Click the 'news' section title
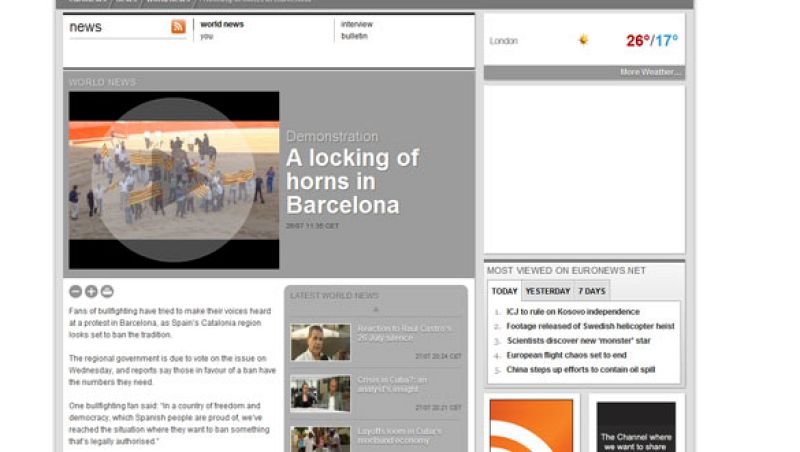 85,27
